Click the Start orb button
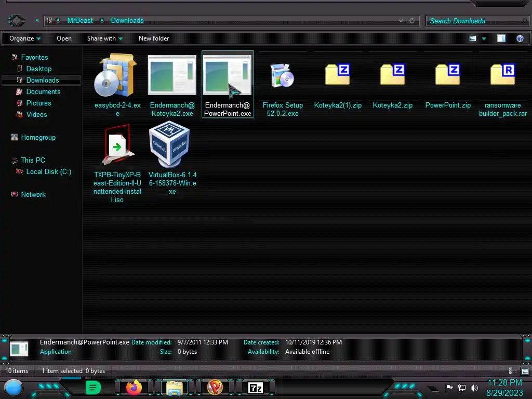Viewport: 532px width, 399px height. pos(14,388)
